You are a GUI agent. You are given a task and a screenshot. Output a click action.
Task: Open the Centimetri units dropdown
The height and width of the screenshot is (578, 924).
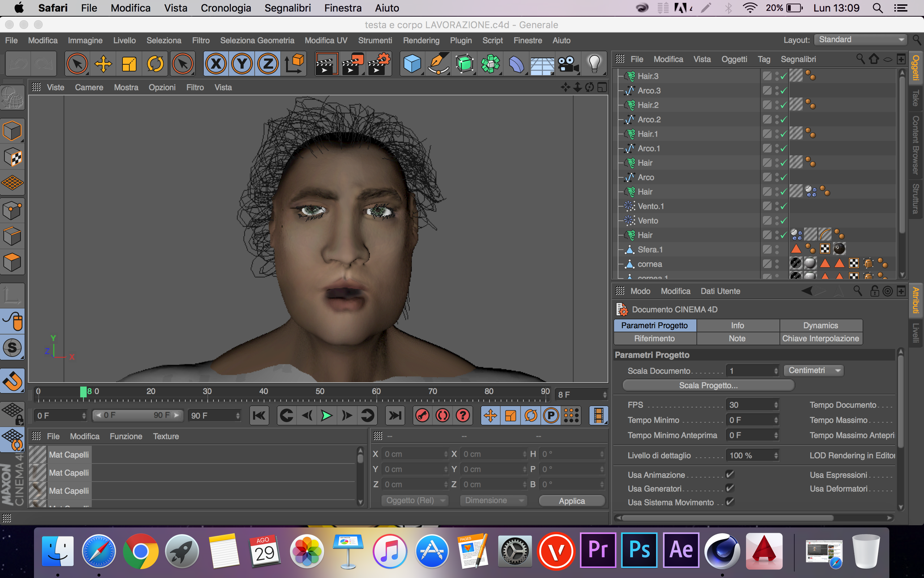(x=813, y=370)
